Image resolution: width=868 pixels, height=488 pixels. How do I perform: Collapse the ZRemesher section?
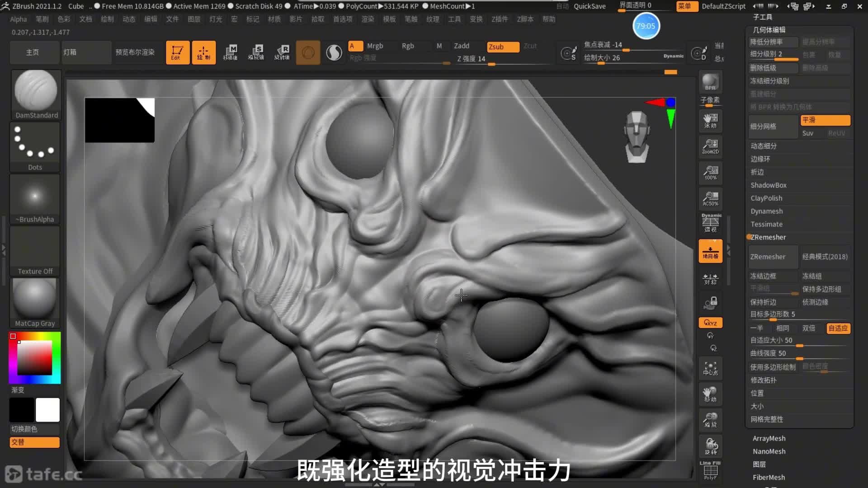[768, 237]
